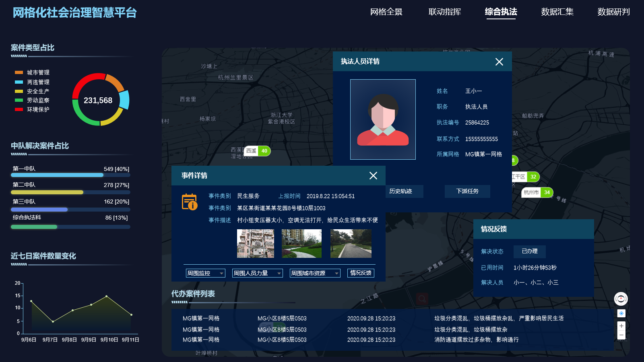
Task: Click the 近七日案件数量变化 section heading
Action: (43, 256)
